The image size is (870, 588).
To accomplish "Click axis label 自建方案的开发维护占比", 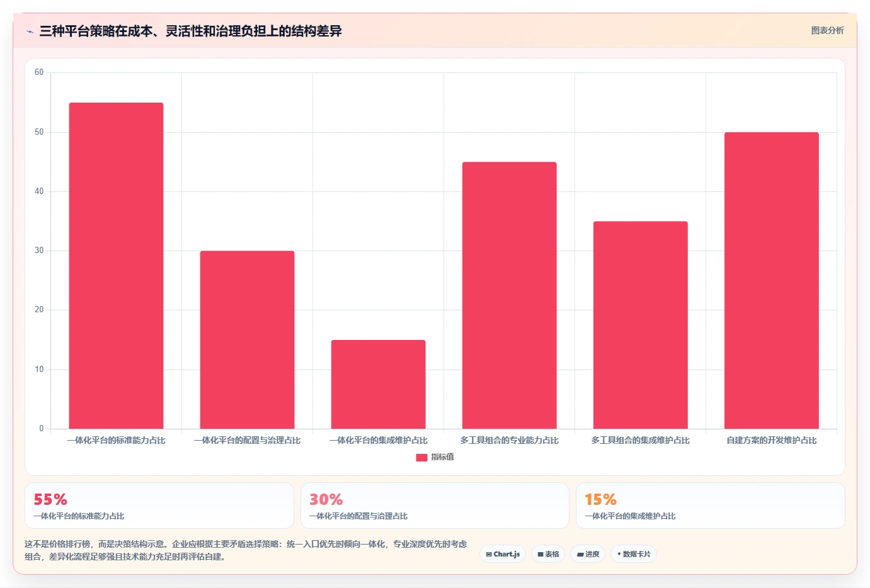I will [771, 441].
